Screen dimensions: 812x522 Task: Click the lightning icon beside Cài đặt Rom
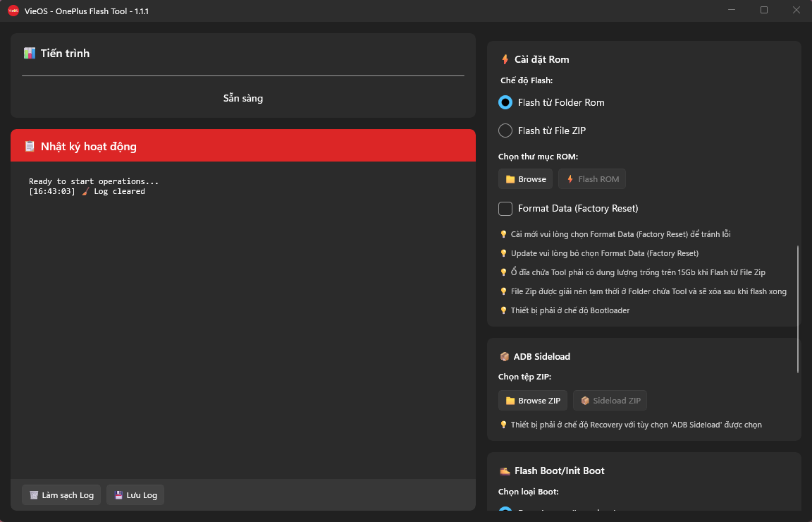505,59
